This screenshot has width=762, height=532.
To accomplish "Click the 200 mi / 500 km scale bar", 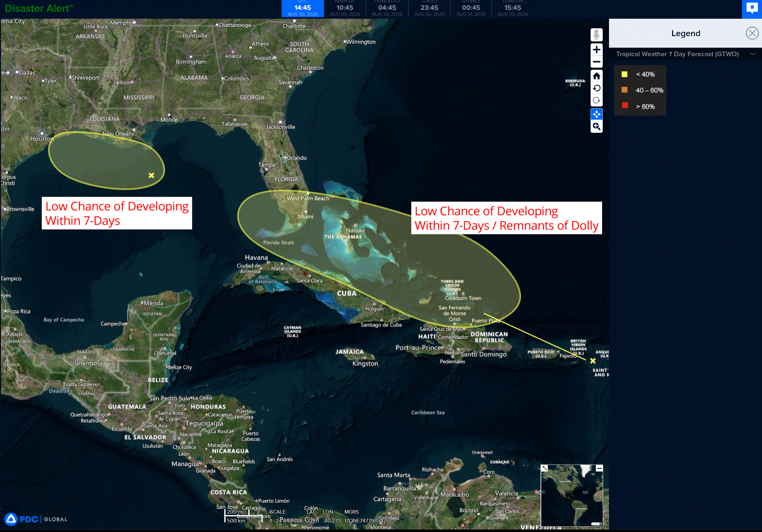I will click(243, 516).
